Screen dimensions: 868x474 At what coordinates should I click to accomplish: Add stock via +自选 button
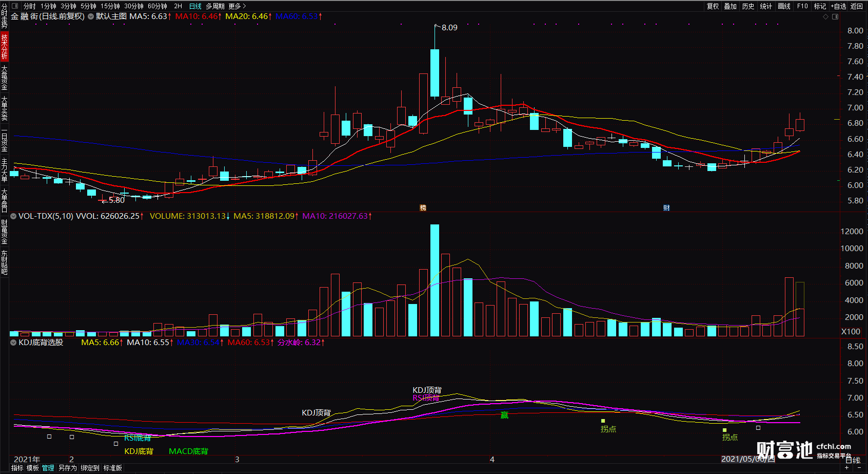[x=839, y=6]
